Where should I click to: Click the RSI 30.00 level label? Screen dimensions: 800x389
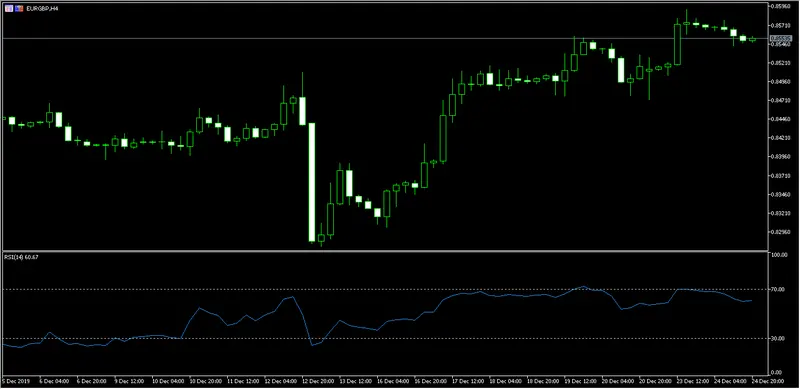779,338
